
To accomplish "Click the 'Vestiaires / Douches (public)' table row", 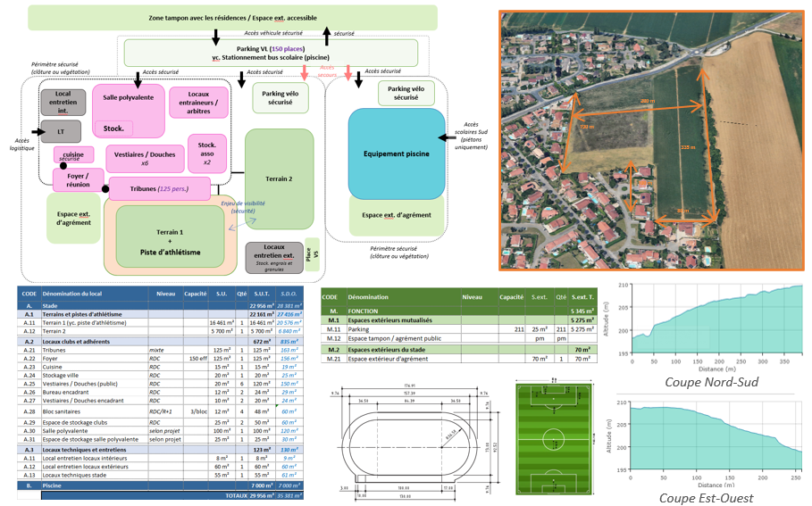I will point(160,384).
